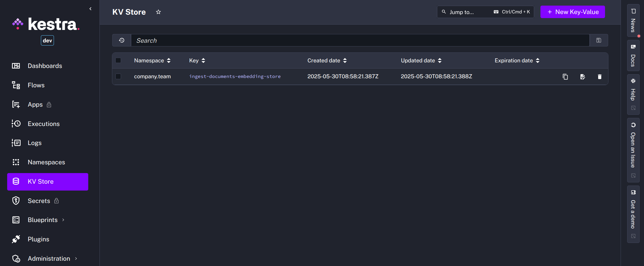Toggle the select-all header checkbox
Image resolution: width=644 pixels, height=266 pixels.
[x=118, y=60]
